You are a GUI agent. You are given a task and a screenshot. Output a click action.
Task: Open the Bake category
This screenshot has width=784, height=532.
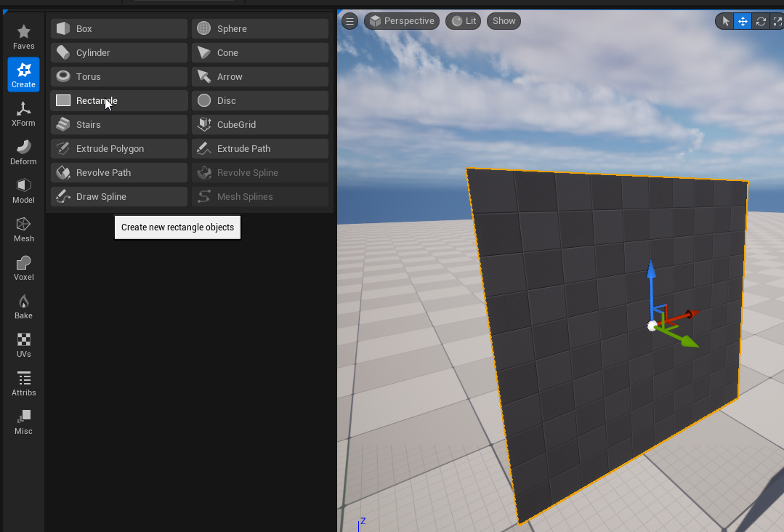[x=23, y=306]
